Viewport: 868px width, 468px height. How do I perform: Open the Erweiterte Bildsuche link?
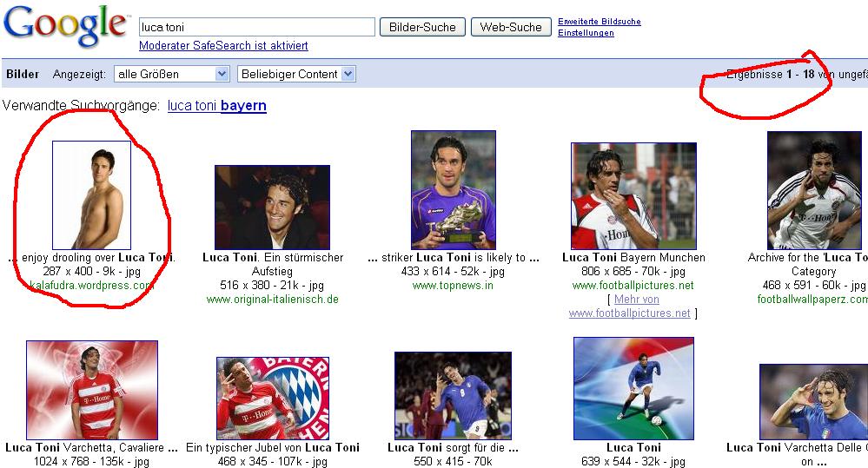(x=599, y=21)
